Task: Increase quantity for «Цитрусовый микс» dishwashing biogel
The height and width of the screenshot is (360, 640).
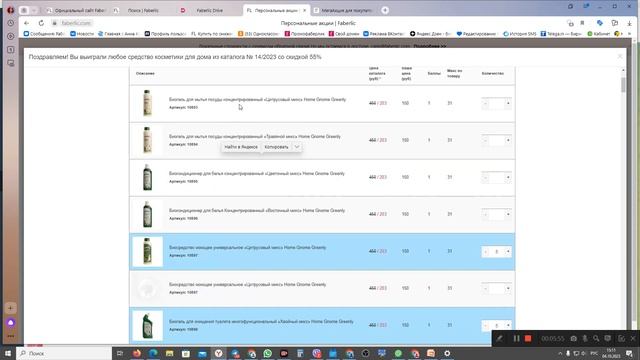Action: click(x=508, y=103)
